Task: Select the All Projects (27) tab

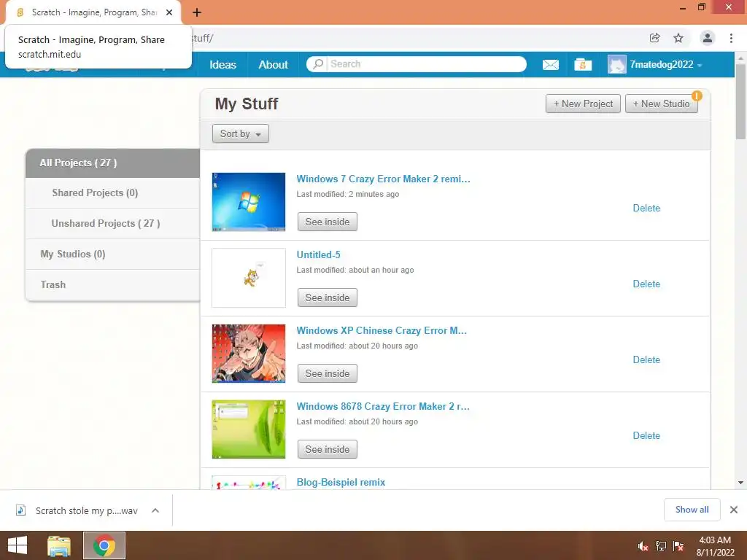Action: point(113,163)
